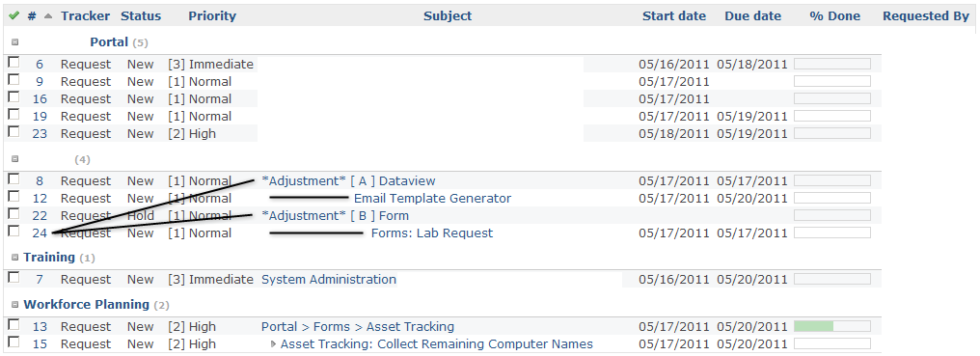Open System Administration issue link
Viewport: 980px width, 356px height.
[329, 280]
